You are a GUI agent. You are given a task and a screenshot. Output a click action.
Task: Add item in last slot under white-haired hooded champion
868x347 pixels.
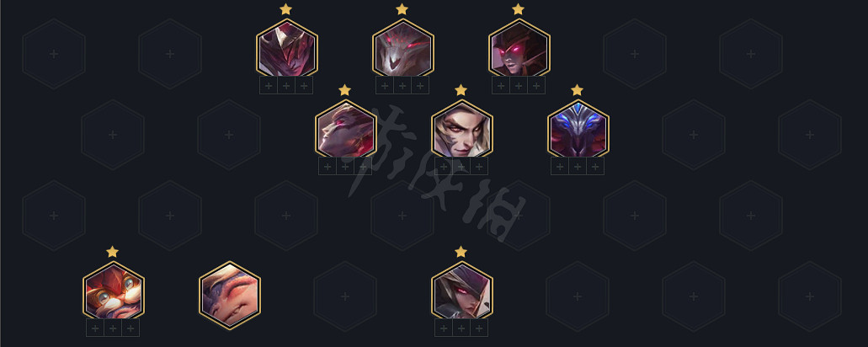479,328
